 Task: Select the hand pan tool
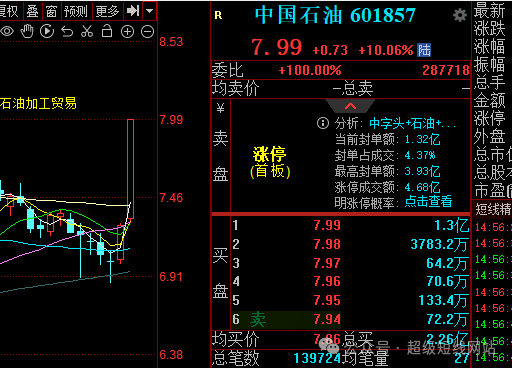pos(27,31)
